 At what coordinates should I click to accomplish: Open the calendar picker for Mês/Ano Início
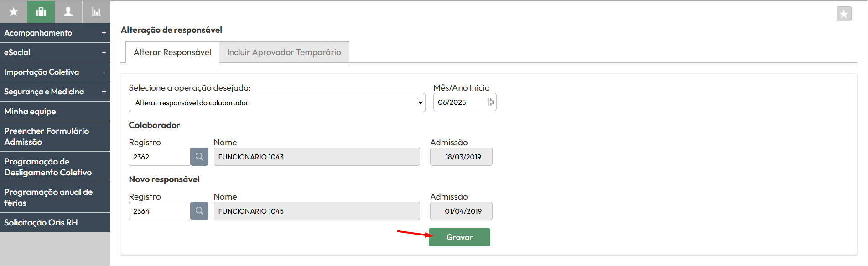tap(490, 102)
